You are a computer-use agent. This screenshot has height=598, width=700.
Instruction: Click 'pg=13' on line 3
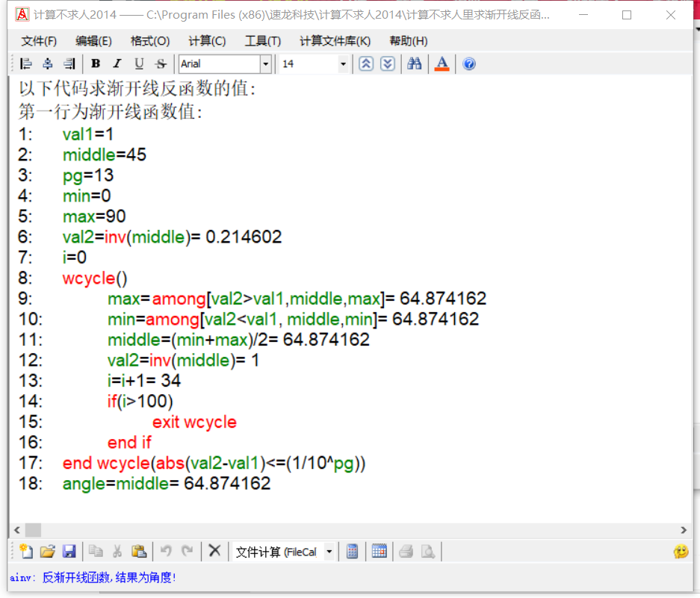[88, 176]
